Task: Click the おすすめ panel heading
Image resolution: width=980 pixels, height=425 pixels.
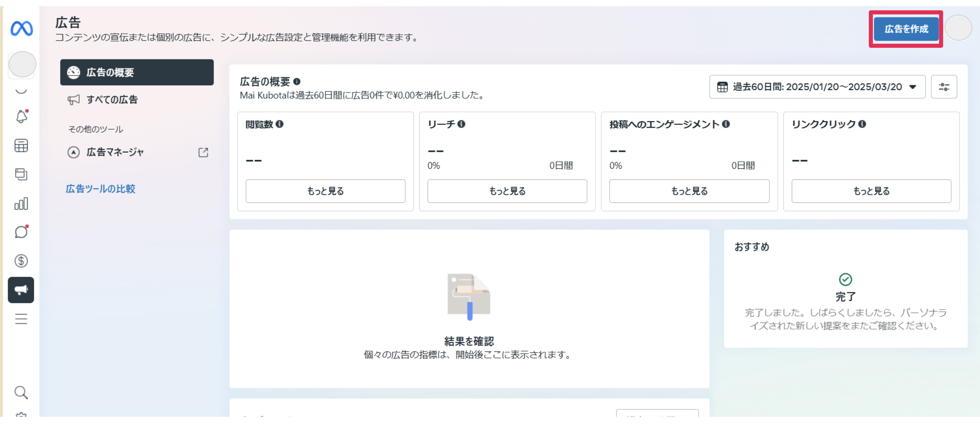Action: click(752, 247)
